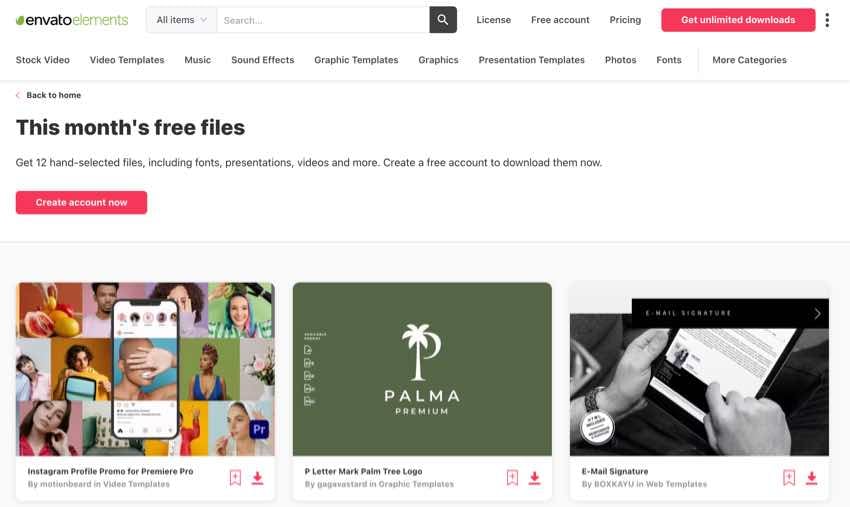Bookmark the E-Mail Signature template
The height and width of the screenshot is (507, 850).
tap(789, 478)
